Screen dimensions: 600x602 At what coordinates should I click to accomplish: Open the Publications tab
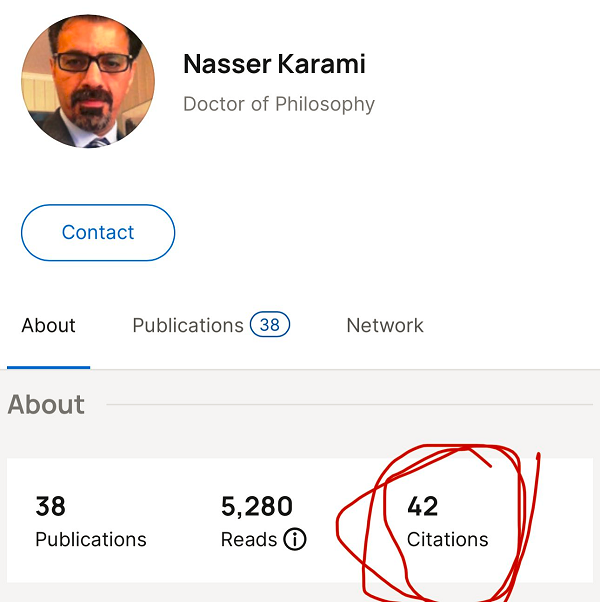click(x=188, y=326)
